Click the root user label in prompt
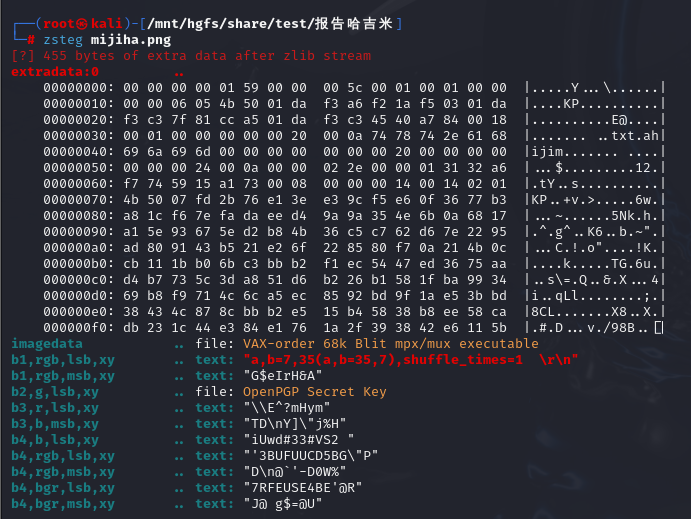This screenshot has height=519, width=691. [x=59, y=23]
